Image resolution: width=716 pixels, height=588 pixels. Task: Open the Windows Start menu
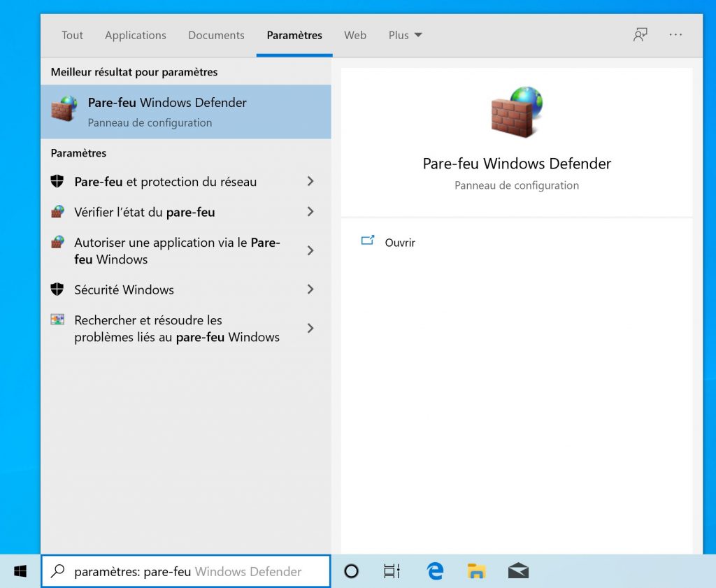(x=20, y=571)
